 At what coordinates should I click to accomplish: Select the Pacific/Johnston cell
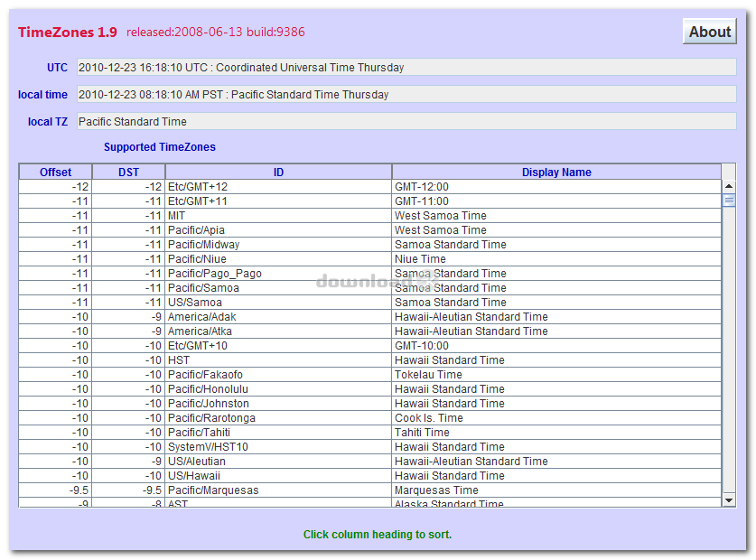pyautogui.click(x=278, y=404)
